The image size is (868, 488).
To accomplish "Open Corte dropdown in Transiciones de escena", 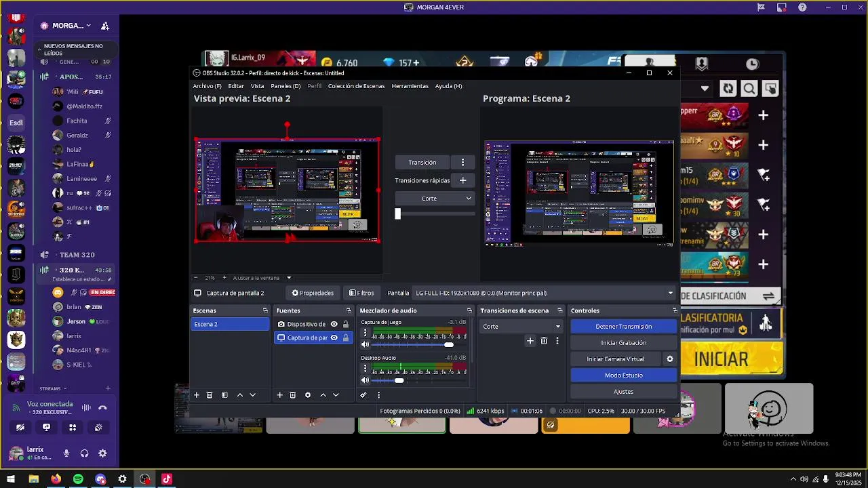I will [x=521, y=327].
